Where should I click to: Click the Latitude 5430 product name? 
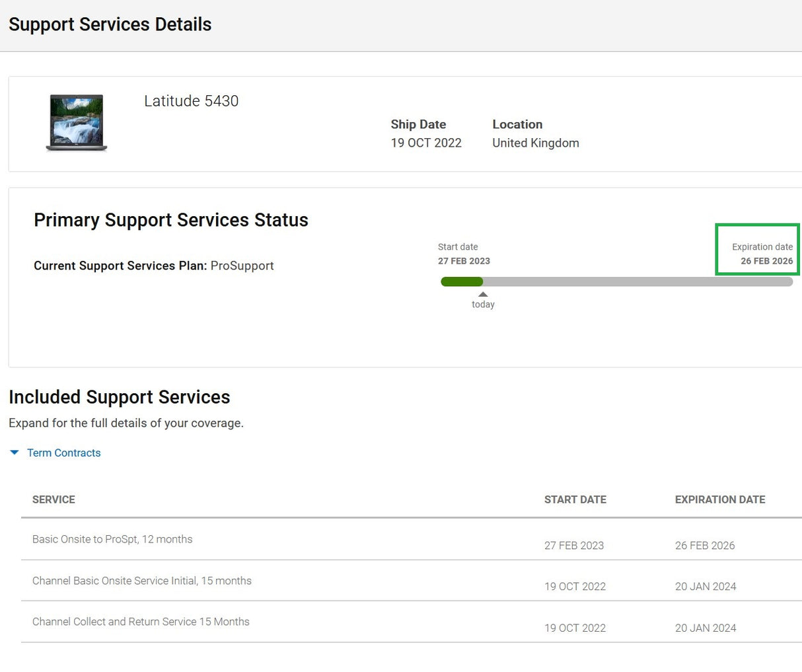pyautogui.click(x=191, y=101)
